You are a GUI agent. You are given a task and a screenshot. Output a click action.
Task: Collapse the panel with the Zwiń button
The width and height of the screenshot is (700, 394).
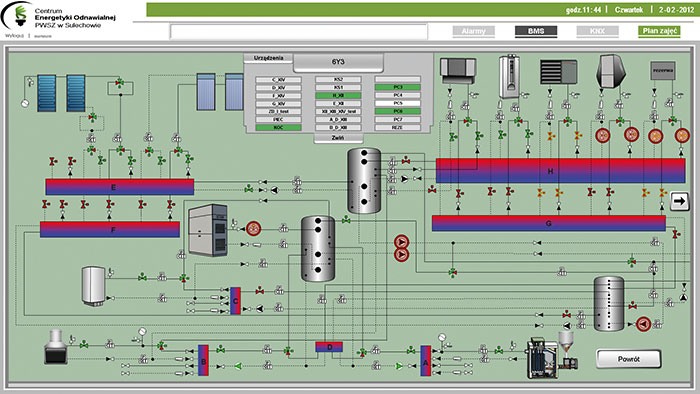click(x=338, y=138)
